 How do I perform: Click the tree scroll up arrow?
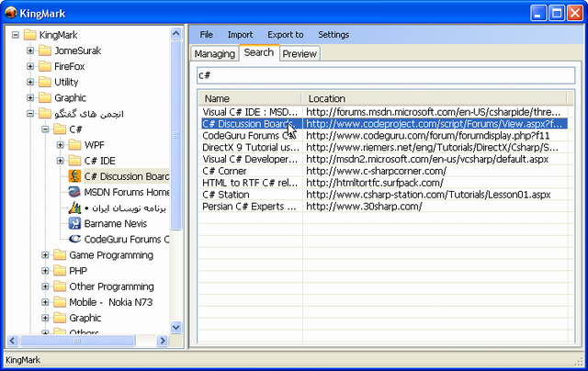coord(175,33)
